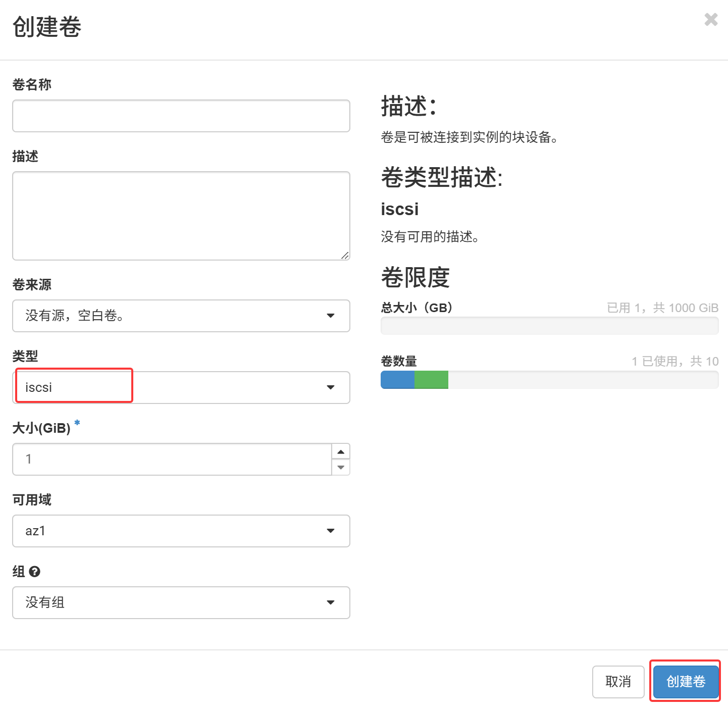This screenshot has width=728, height=711.
Task: Click the blue 创建卷 button
Action: pyautogui.click(x=686, y=682)
